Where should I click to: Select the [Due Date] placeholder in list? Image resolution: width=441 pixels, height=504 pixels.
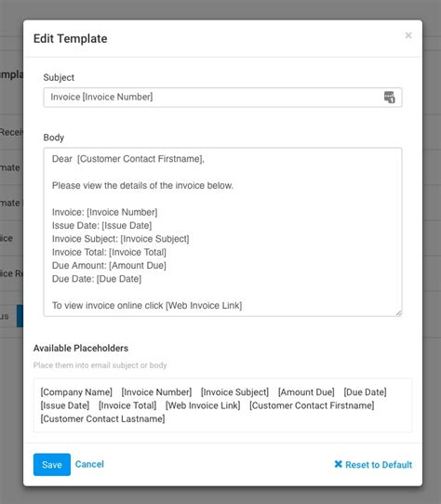(x=365, y=392)
